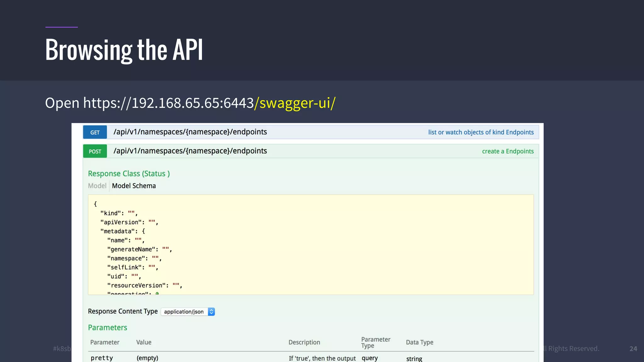Click the Description column header
644x362 pixels.
tap(304, 343)
